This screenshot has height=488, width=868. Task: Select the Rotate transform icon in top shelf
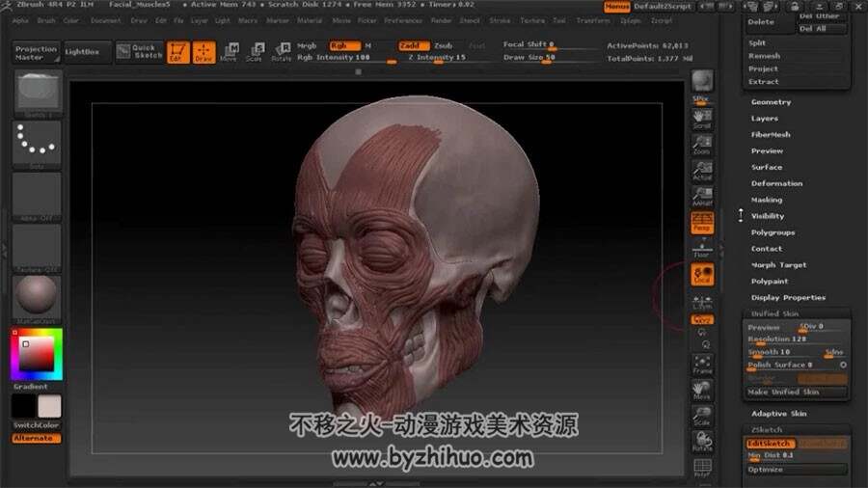pos(282,52)
